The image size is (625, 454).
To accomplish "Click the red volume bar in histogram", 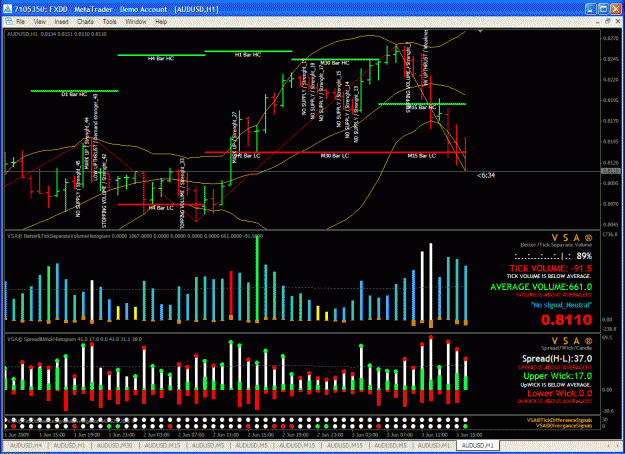I will tap(231, 295).
